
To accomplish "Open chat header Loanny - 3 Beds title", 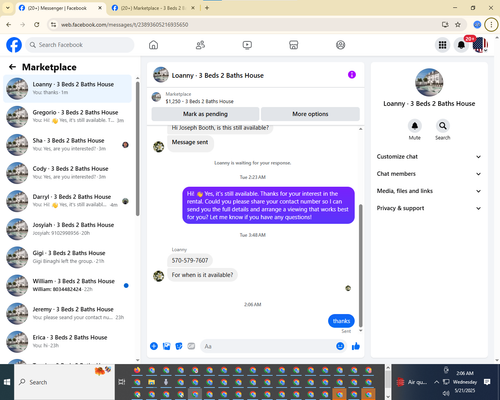I will click(x=218, y=76).
